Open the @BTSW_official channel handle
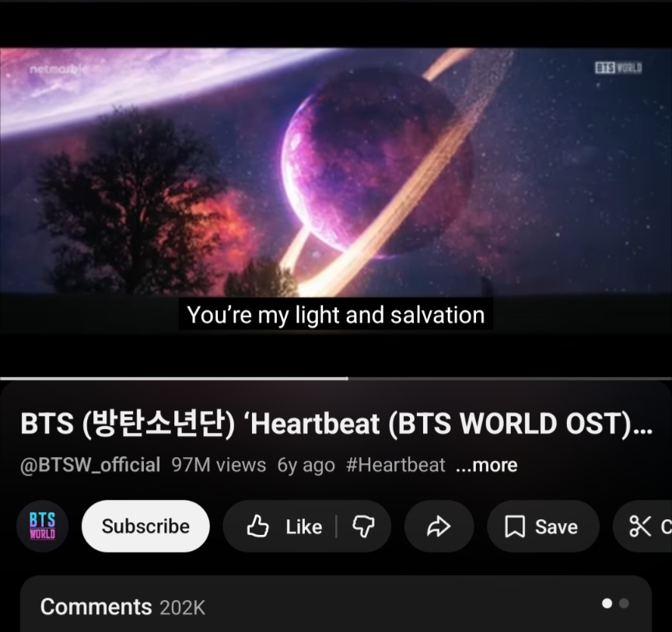The width and height of the screenshot is (672, 632). (90, 465)
